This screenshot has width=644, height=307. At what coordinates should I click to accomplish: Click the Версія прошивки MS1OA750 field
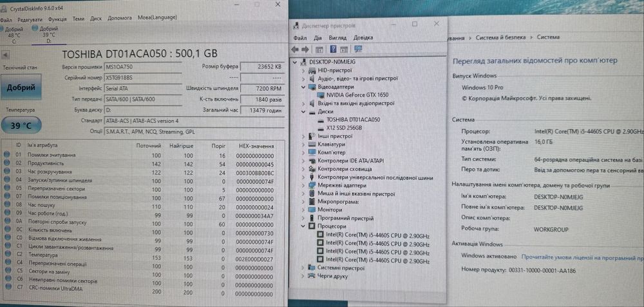[x=142, y=67]
